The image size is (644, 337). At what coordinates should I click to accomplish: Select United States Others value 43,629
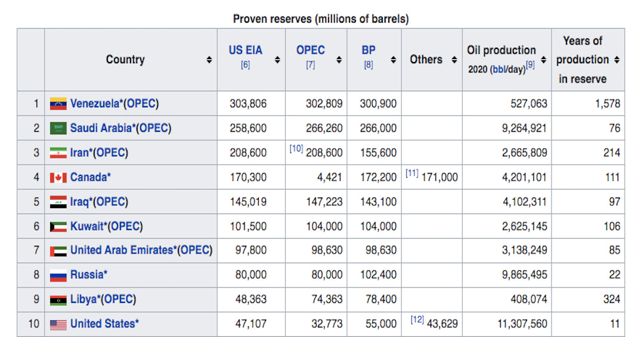point(442,324)
